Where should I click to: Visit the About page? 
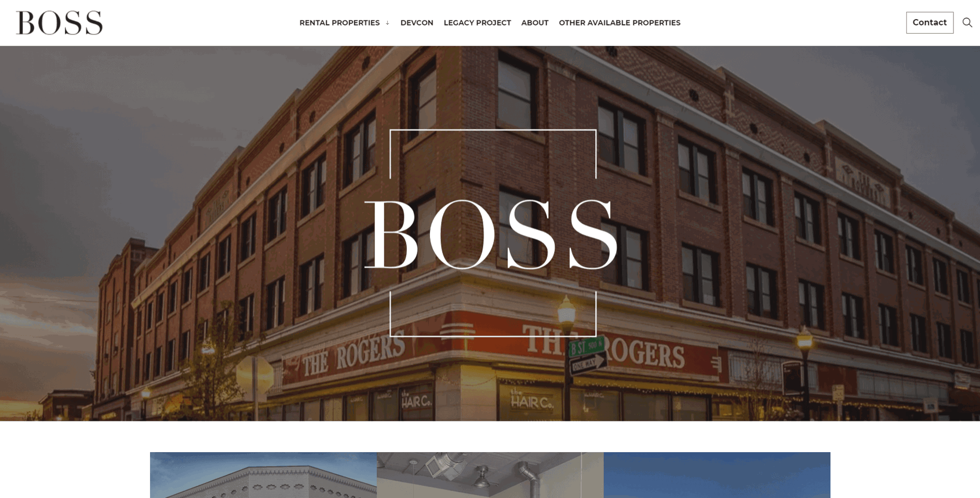click(x=534, y=23)
